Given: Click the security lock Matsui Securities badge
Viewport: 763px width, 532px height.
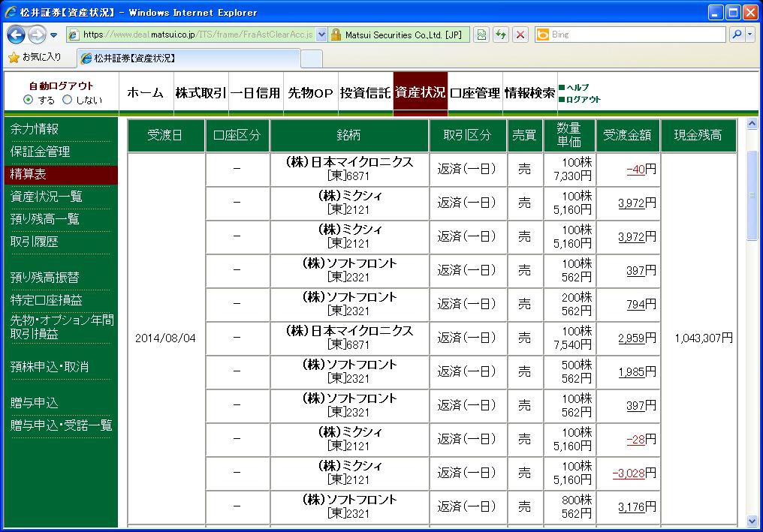Looking at the screenshot, I should [x=398, y=35].
